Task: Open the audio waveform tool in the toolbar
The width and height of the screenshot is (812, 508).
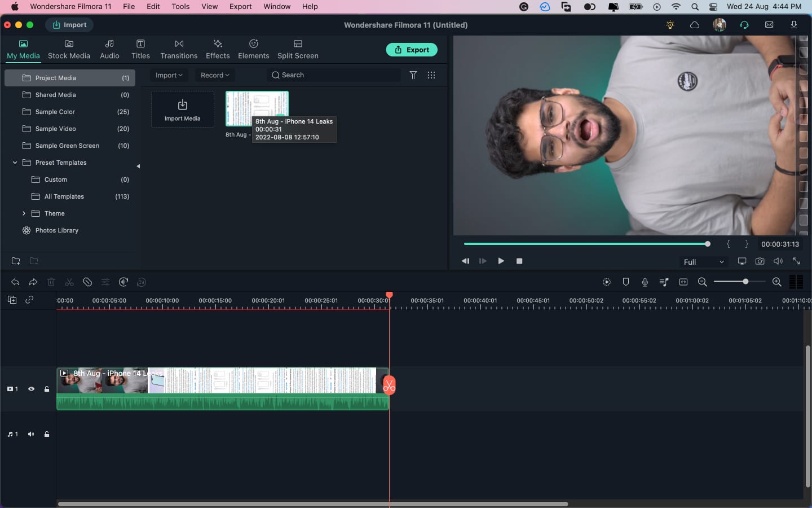Action: [x=123, y=282]
